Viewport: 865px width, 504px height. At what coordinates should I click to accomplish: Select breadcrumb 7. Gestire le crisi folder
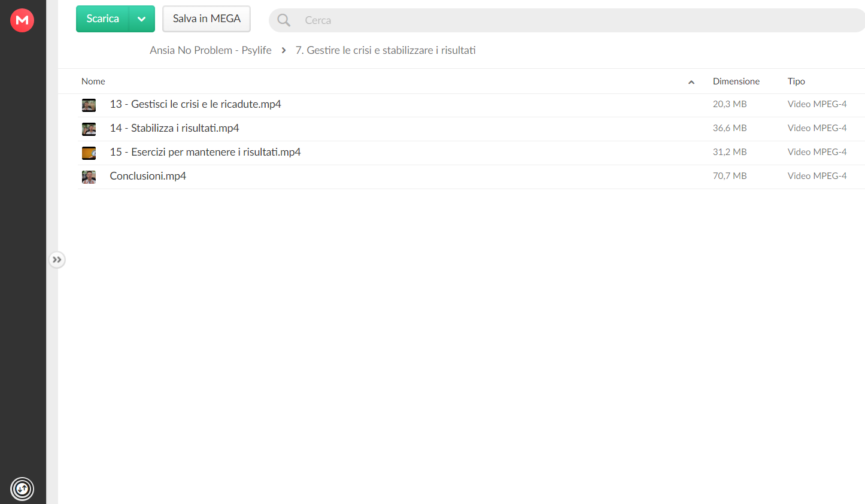pyautogui.click(x=386, y=50)
